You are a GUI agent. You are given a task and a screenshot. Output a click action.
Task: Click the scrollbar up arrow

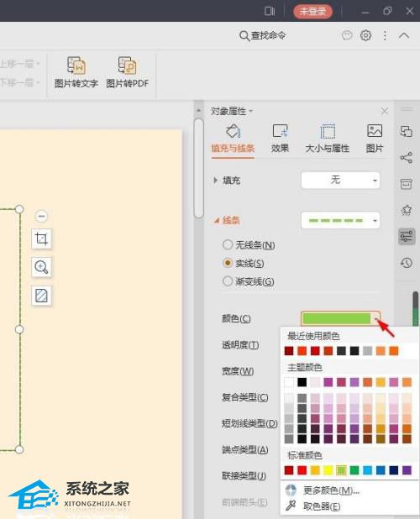[198, 111]
